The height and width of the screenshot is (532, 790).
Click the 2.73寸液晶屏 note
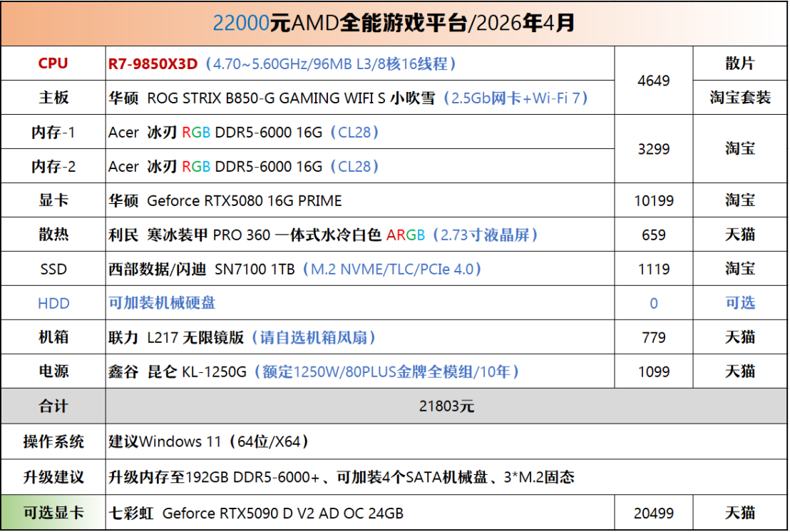[x=485, y=235]
